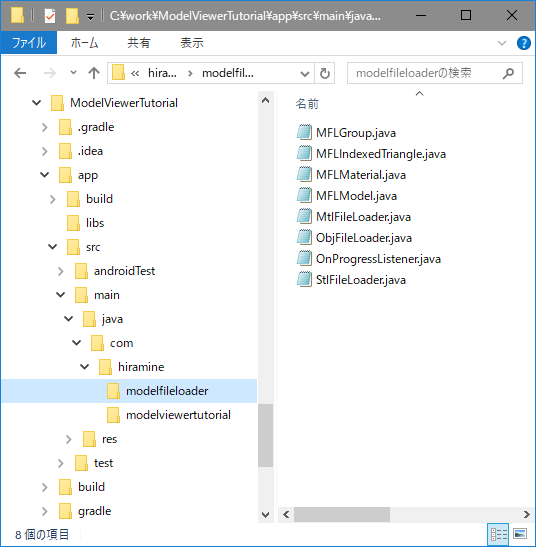
Task: Open the ファイル menu tab
Action: click(x=29, y=43)
